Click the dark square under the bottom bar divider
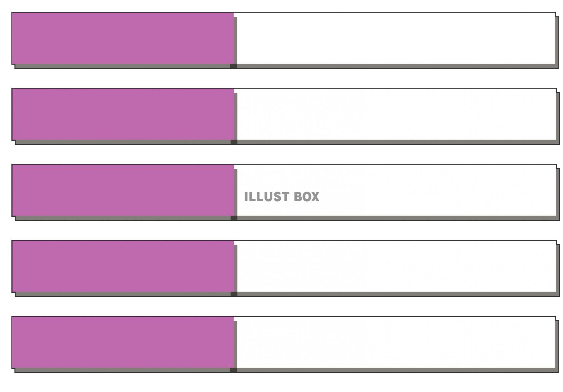This screenshot has width=563, height=392. (x=234, y=370)
